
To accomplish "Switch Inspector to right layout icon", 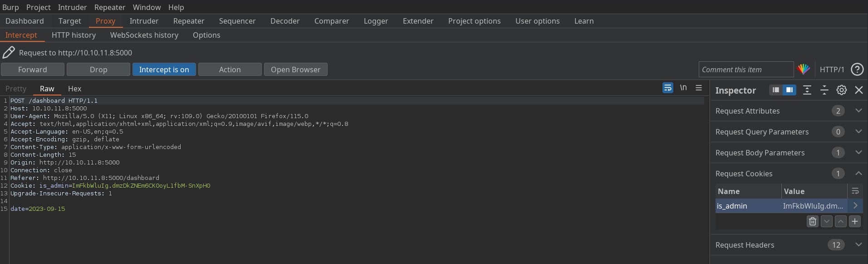I will tap(790, 90).
